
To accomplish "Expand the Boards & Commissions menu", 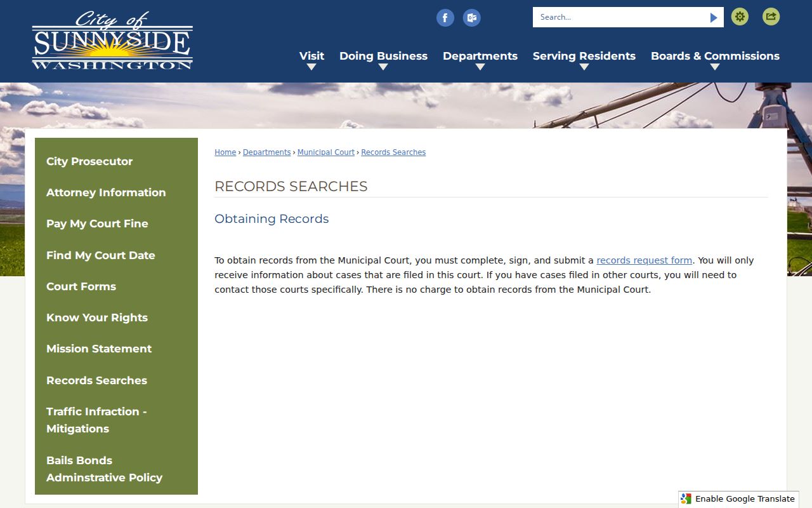I will pyautogui.click(x=715, y=56).
